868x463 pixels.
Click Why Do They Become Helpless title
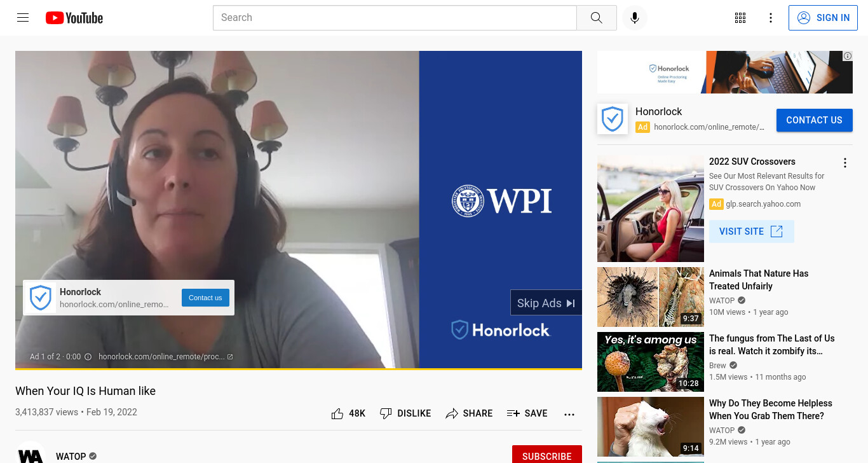point(771,410)
